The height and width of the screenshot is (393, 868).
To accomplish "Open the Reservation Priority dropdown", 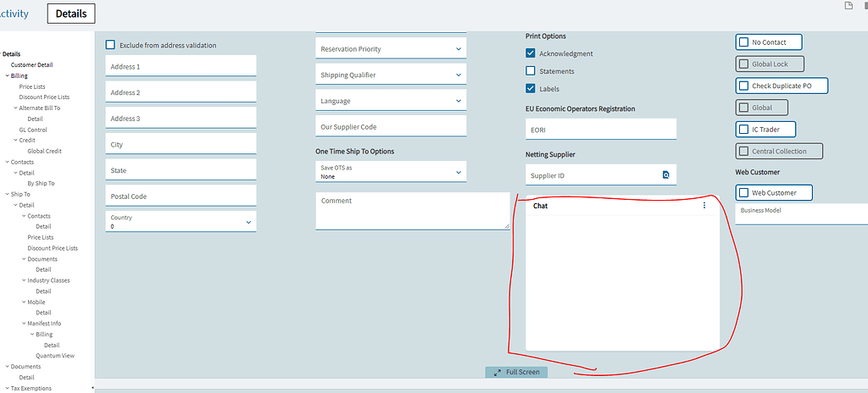I will coord(391,49).
